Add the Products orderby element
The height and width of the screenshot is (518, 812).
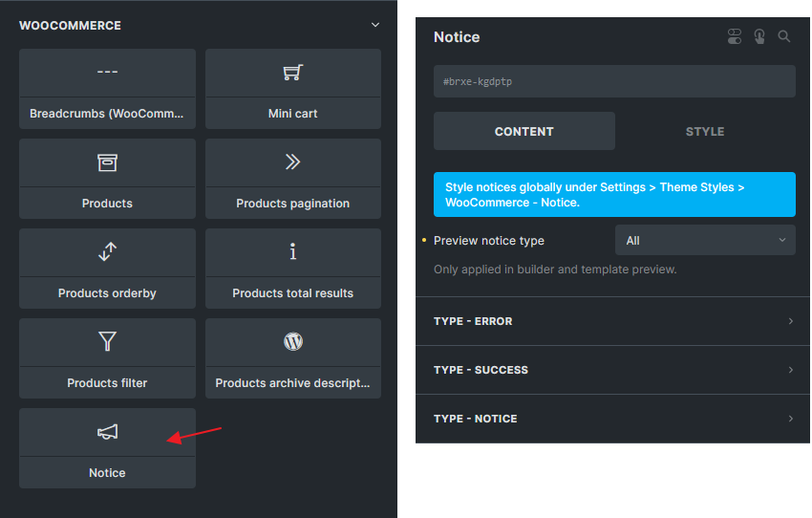click(107, 269)
